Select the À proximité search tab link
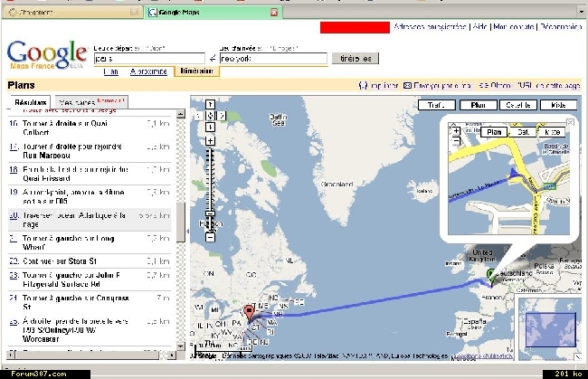Image resolution: width=588 pixels, height=379 pixels. pos(148,71)
